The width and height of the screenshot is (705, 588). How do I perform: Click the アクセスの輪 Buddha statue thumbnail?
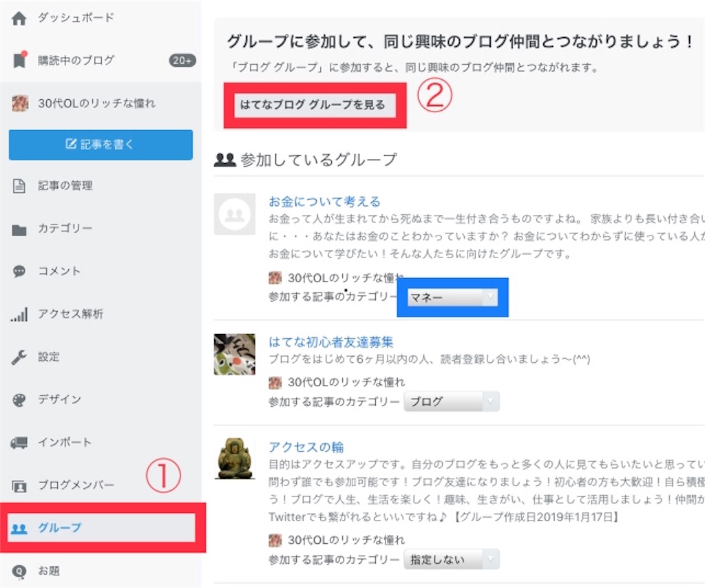234,459
